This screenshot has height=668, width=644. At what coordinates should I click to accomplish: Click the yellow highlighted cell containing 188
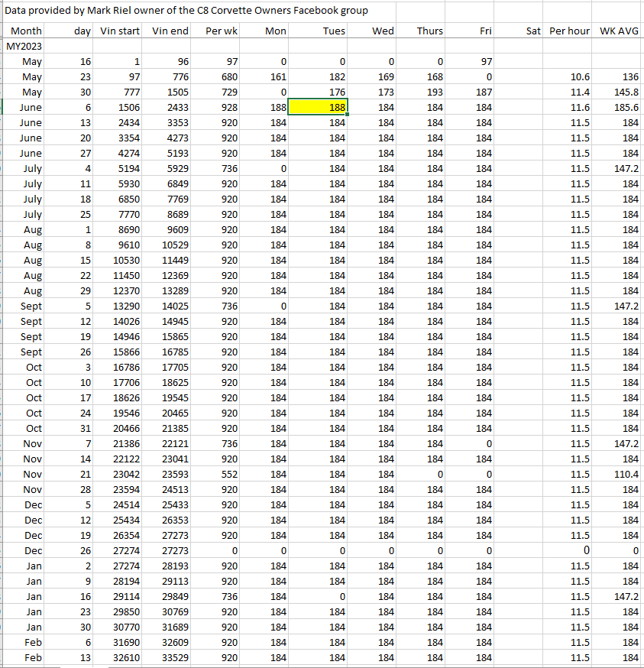click(322, 108)
